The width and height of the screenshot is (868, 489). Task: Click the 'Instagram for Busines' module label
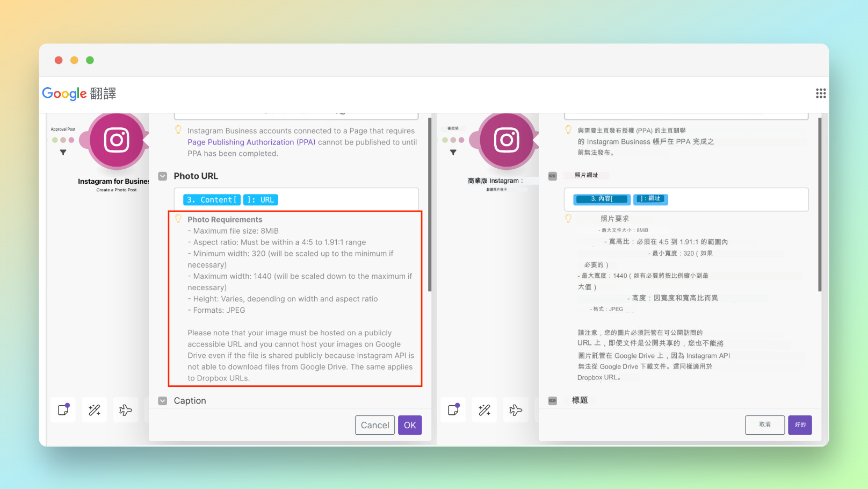tap(113, 182)
